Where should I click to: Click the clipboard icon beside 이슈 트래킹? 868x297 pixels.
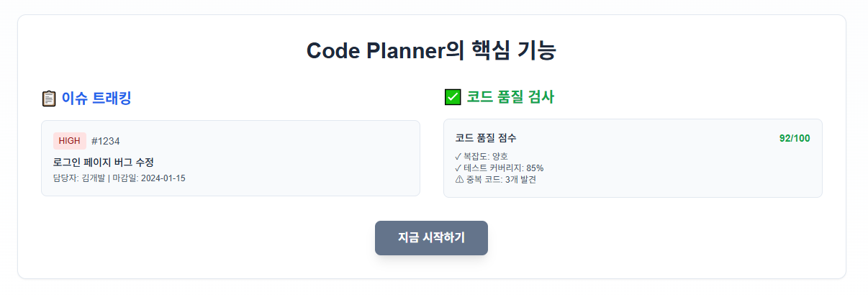(x=49, y=99)
